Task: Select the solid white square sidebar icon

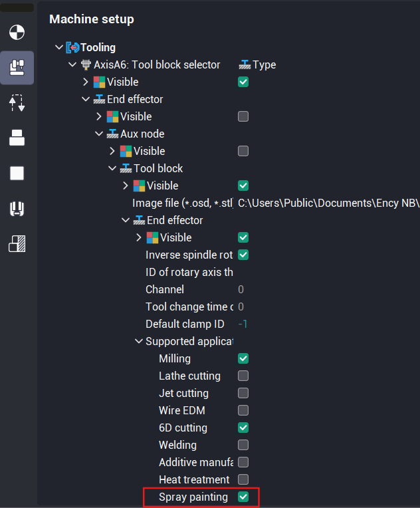Action: pyautogui.click(x=17, y=174)
